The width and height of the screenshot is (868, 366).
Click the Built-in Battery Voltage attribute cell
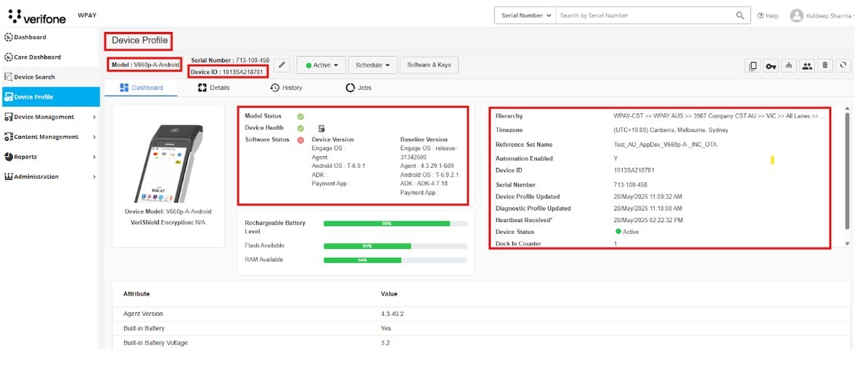coord(155,343)
